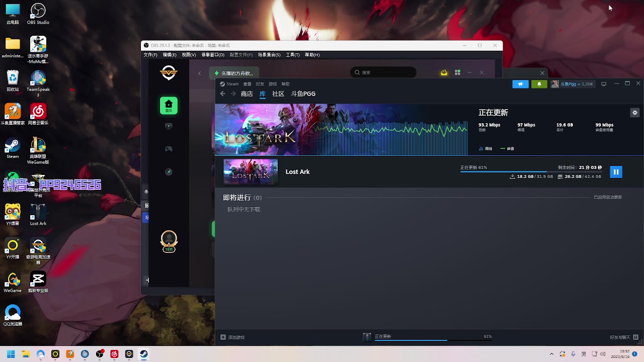Open Steam announcements megaphone button
Screen dimensions: 644x362
pos(520,84)
